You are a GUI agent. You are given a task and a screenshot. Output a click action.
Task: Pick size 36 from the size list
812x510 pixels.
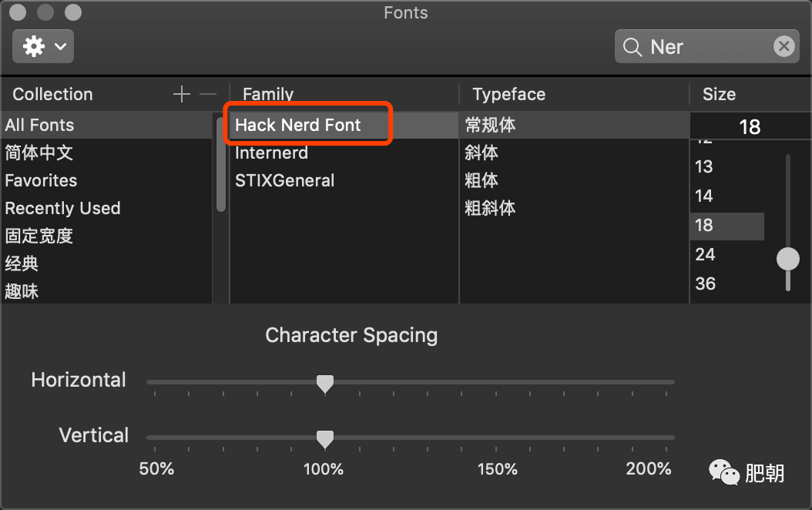click(x=727, y=284)
